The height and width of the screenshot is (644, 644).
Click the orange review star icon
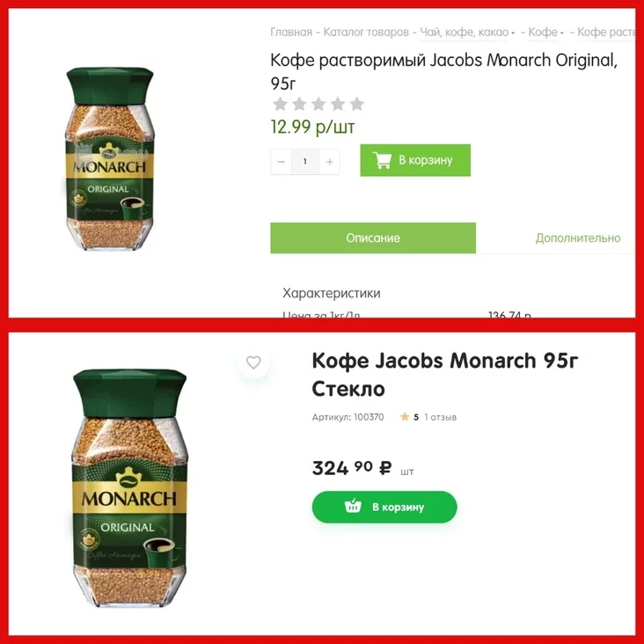405,417
